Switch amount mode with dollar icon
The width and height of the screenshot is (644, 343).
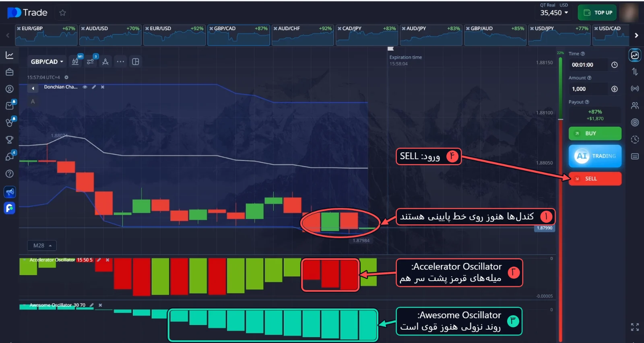coord(615,89)
